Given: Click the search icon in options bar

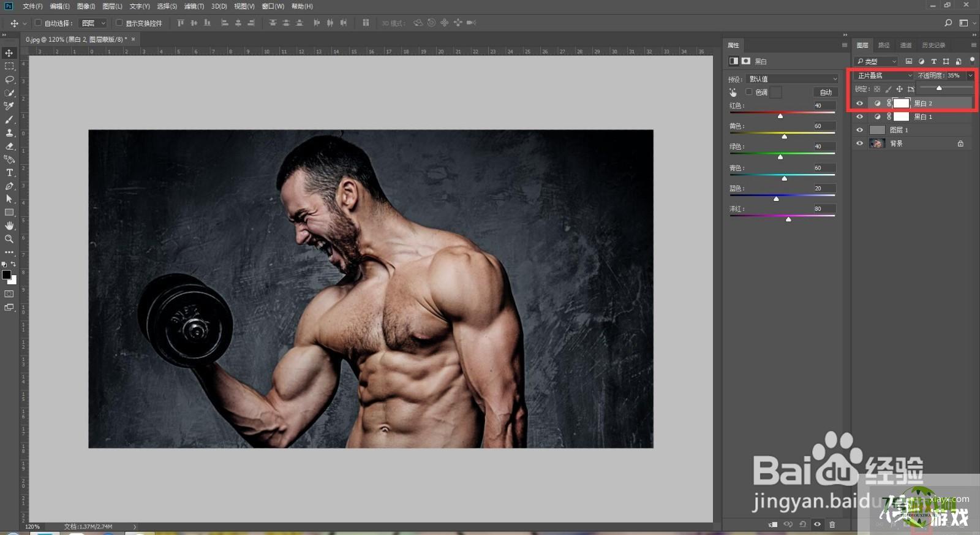Looking at the screenshot, I should [x=948, y=23].
